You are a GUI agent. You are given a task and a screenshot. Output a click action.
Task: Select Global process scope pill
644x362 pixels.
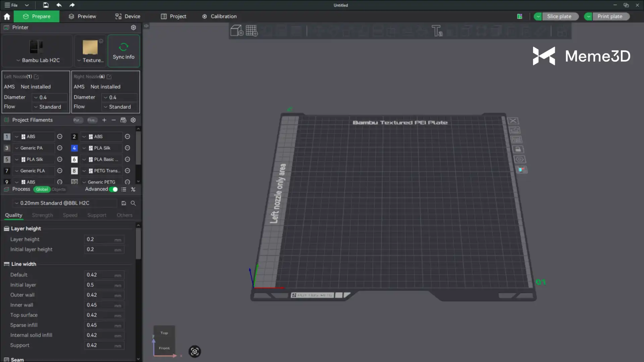pyautogui.click(x=42, y=189)
